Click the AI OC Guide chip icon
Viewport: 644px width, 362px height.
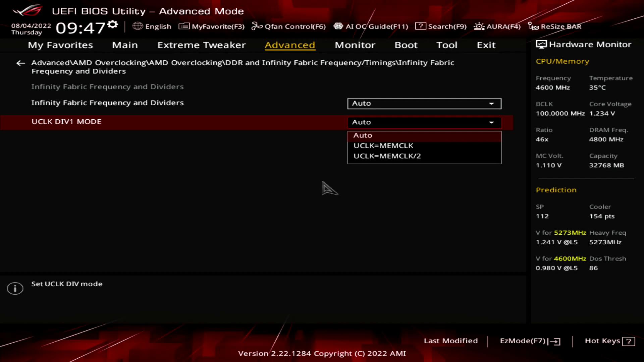coord(338,26)
